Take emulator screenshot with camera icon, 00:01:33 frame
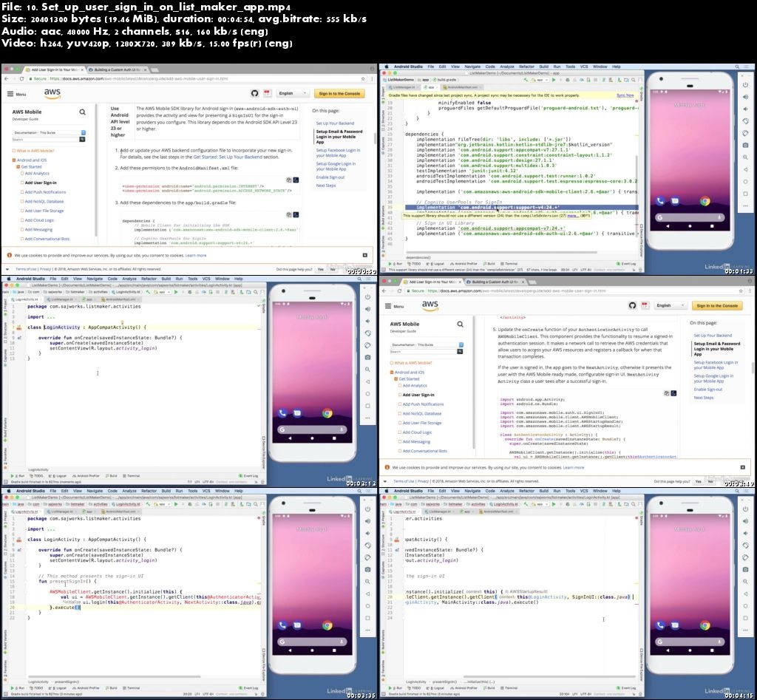Screen dimensions: 757x700 745,146
